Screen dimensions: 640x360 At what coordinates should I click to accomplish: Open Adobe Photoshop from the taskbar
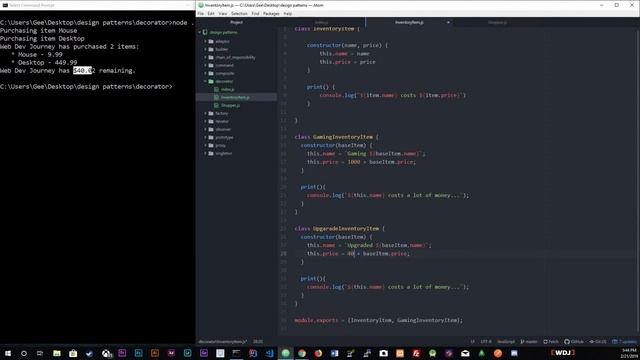[x=138, y=353]
